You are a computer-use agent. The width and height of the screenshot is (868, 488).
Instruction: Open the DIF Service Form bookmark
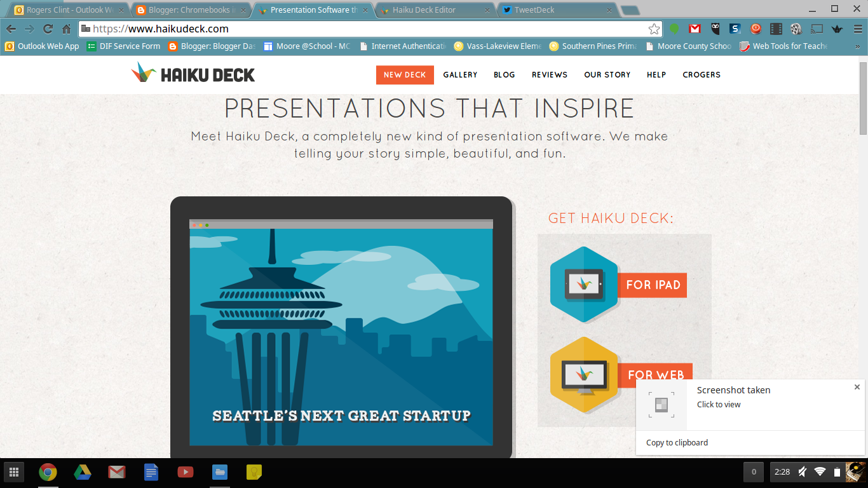[x=123, y=46]
